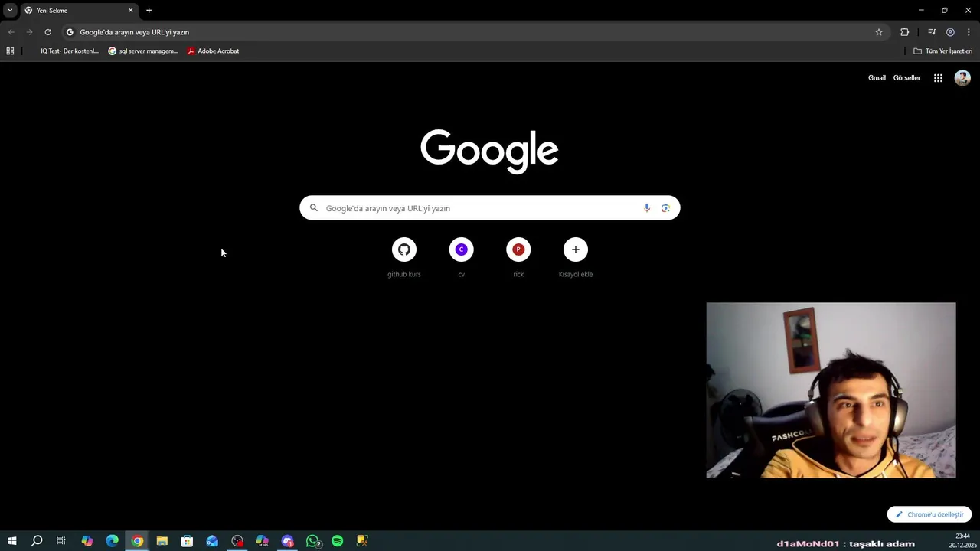Open Outlook mail from taskbar
Image resolution: width=980 pixels, height=551 pixels.
[x=212, y=541]
